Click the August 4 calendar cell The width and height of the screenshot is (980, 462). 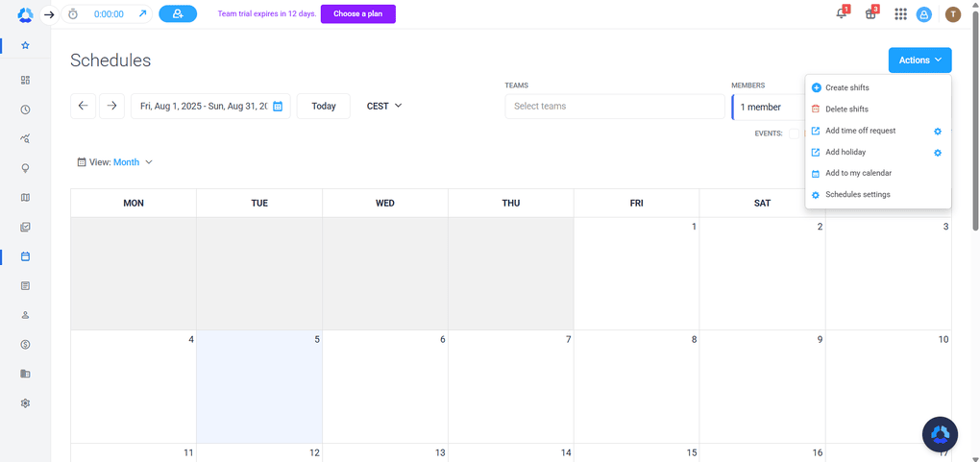134,387
